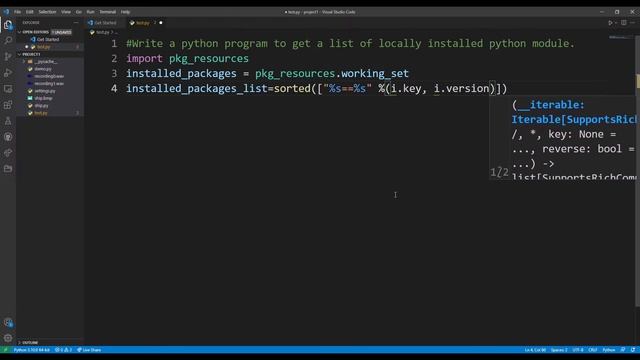Open the View menu

point(66,12)
